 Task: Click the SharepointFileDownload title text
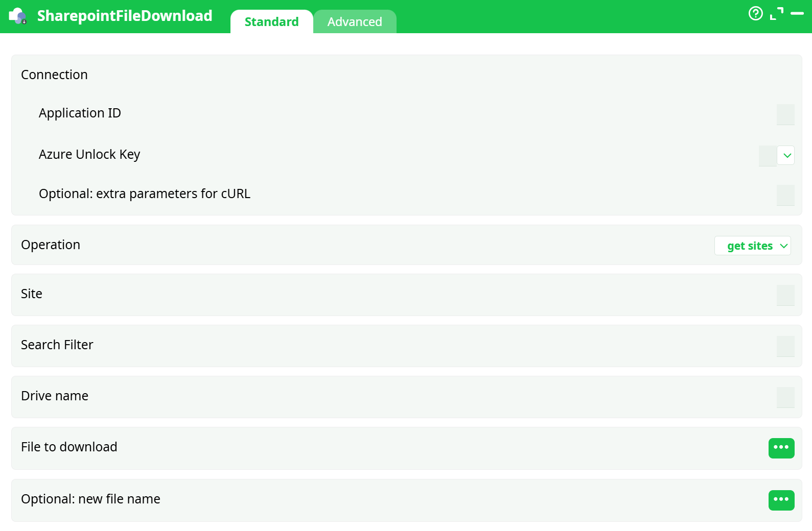(125, 16)
